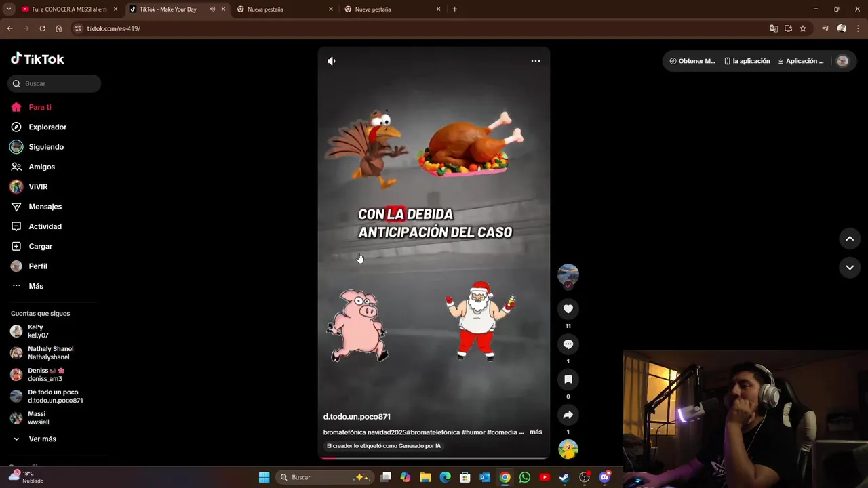Click the Buscar search field in TikTok
This screenshot has width=868, height=488.
54,83
